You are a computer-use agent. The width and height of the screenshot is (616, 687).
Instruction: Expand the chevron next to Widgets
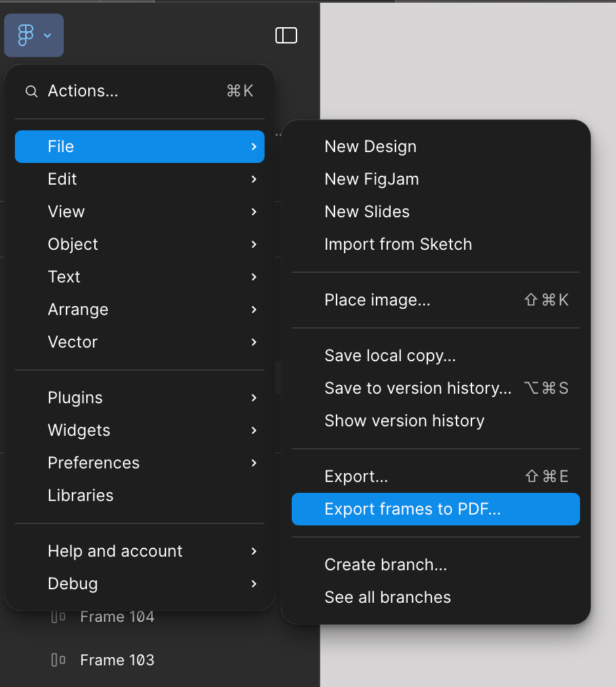click(x=254, y=430)
